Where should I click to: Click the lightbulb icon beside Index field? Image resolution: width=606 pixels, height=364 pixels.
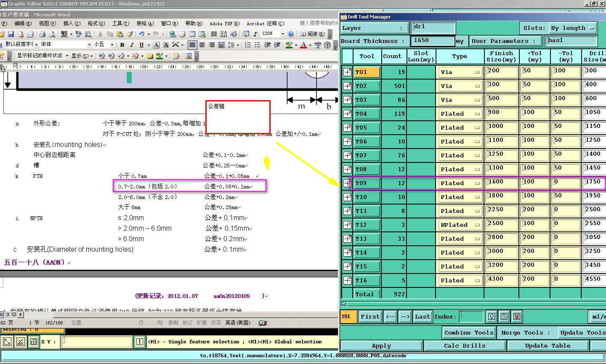point(491,316)
